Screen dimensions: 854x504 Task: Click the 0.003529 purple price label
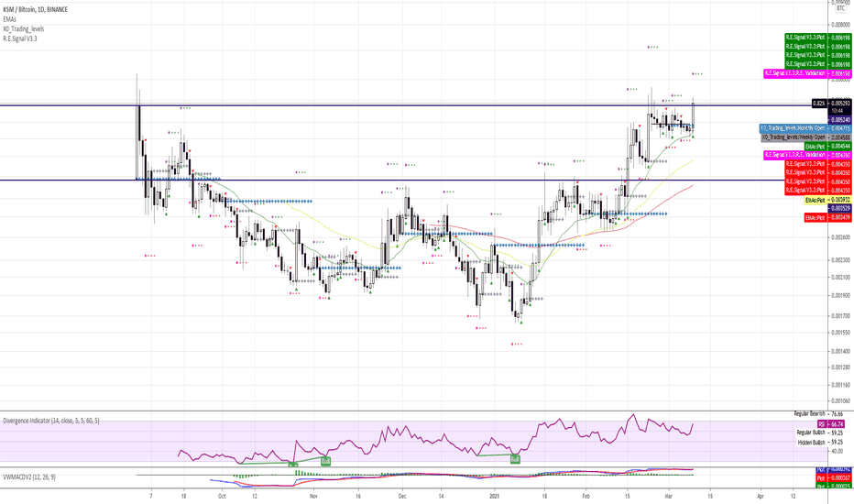pos(839,209)
